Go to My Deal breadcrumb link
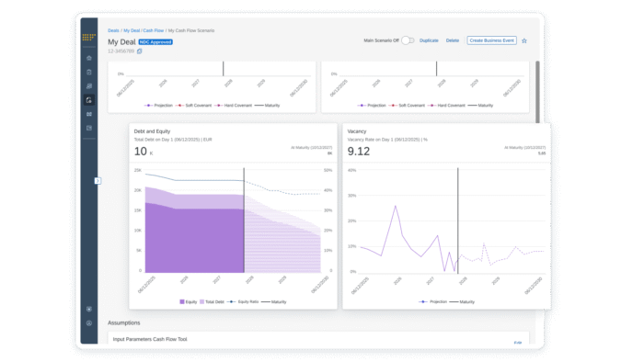The height and width of the screenshot is (362, 644). pyautogui.click(x=132, y=30)
